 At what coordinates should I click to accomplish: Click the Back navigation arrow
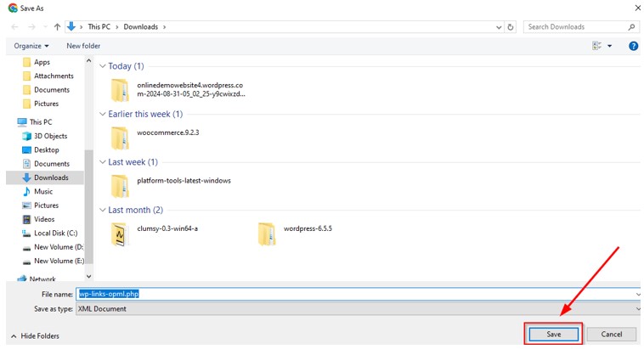coord(14,27)
